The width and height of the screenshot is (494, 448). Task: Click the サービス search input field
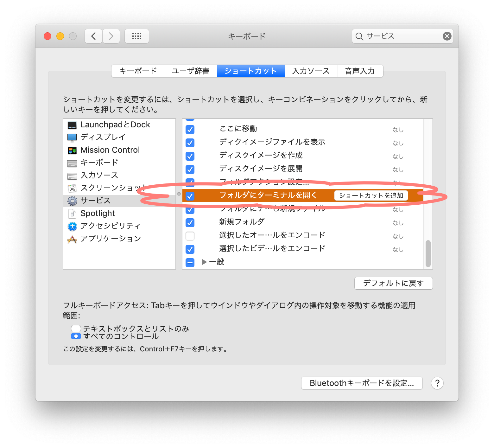coord(403,36)
